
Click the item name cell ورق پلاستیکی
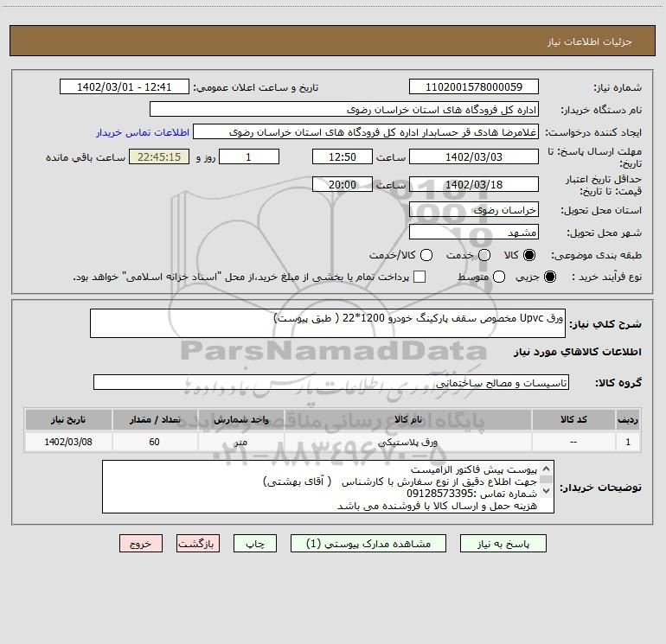(407, 442)
